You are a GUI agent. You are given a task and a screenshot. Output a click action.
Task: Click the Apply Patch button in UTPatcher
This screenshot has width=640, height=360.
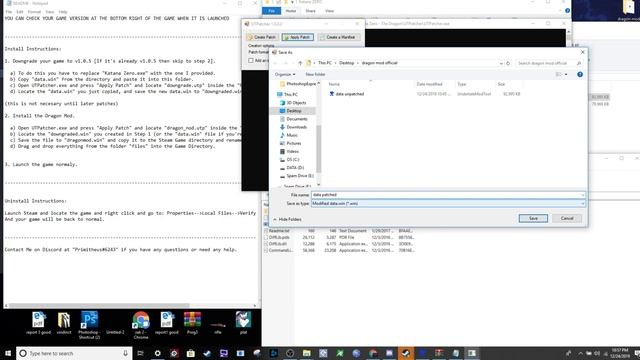298,37
